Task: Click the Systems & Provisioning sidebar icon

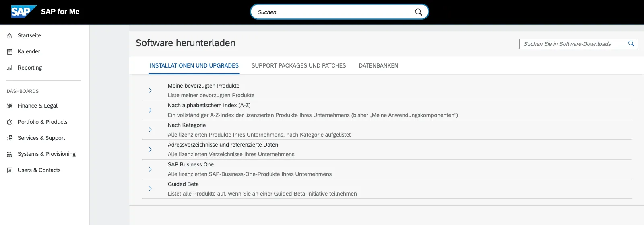Action: point(10,154)
